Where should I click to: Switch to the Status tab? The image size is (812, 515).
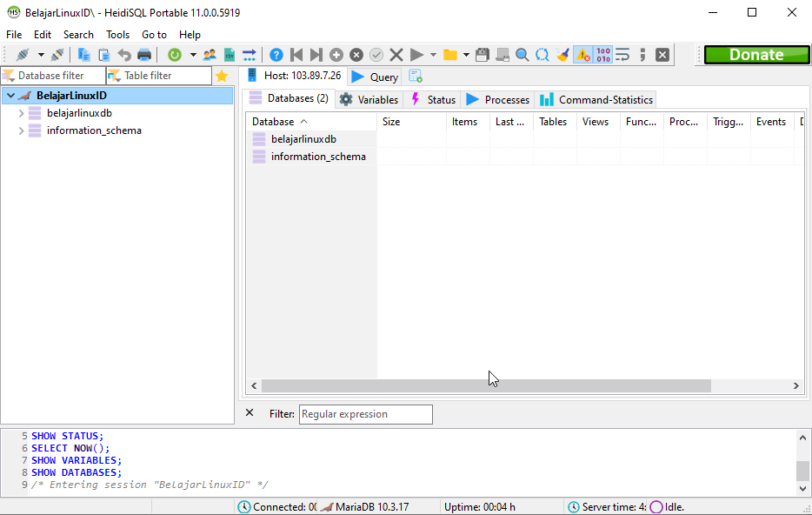pos(433,99)
